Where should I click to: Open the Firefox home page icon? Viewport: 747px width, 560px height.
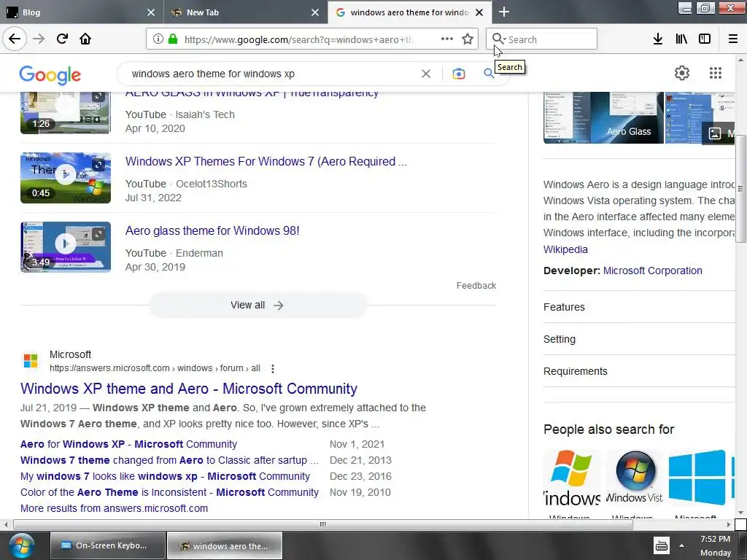[85, 39]
